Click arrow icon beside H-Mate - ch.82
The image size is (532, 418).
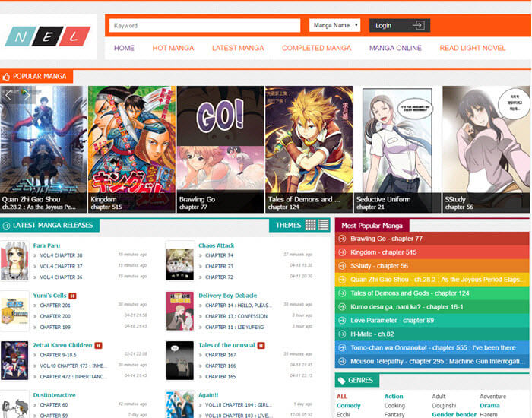[342, 334]
